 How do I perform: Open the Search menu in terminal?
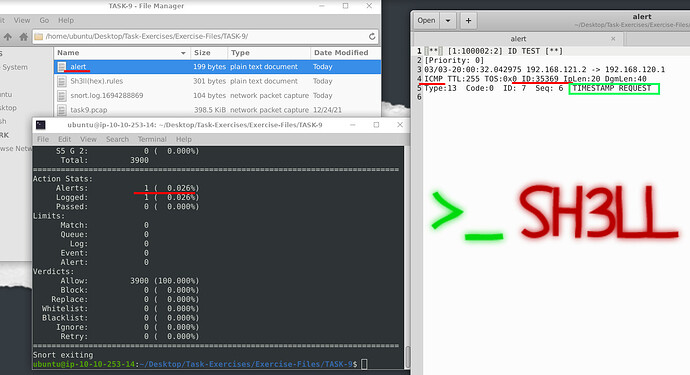[x=117, y=139]
